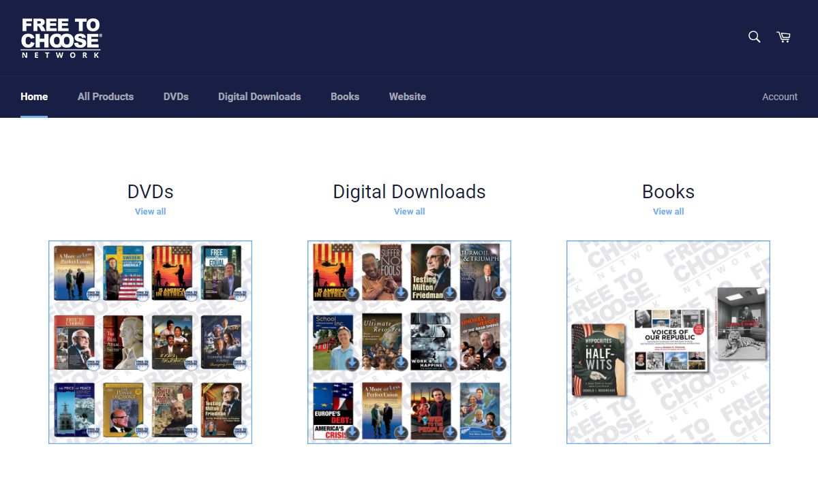The image size is (818, 504).
Task: Open the All Products menu item
Action: [106, 97]
